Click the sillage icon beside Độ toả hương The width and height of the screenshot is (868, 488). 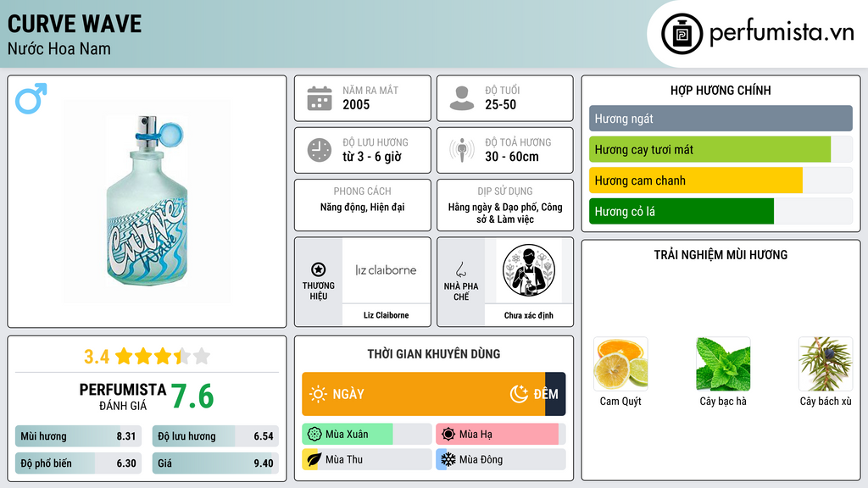pyautogui.click(x=462, y=150)
